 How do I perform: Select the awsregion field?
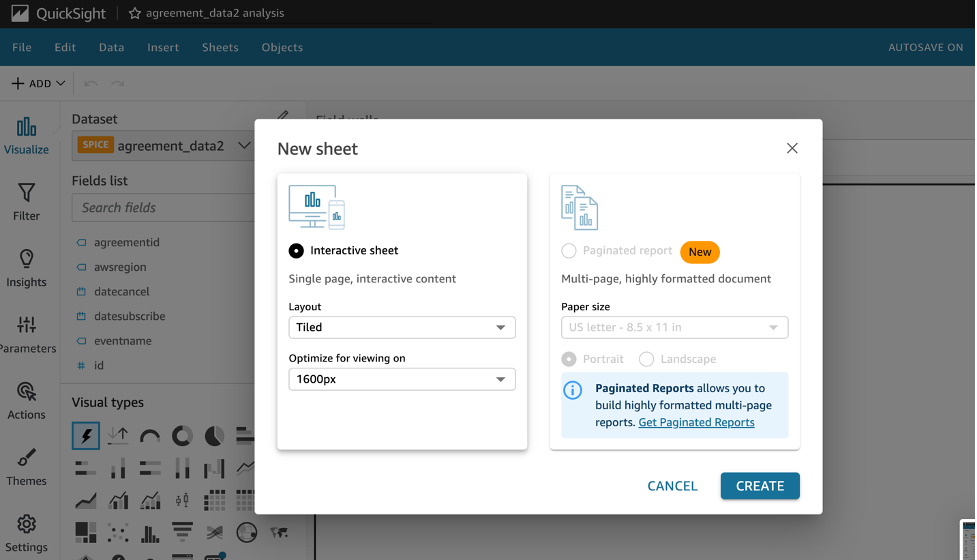tap(120, 267)
